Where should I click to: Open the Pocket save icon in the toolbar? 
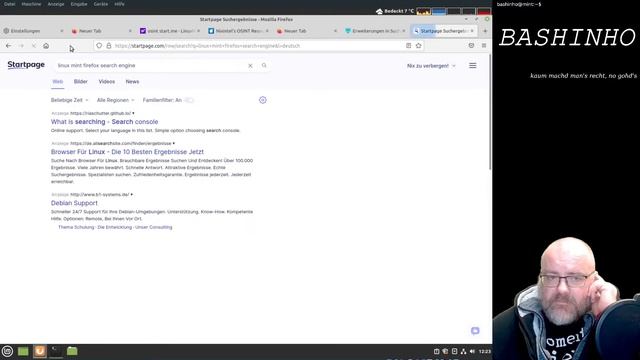click(471, 46)
